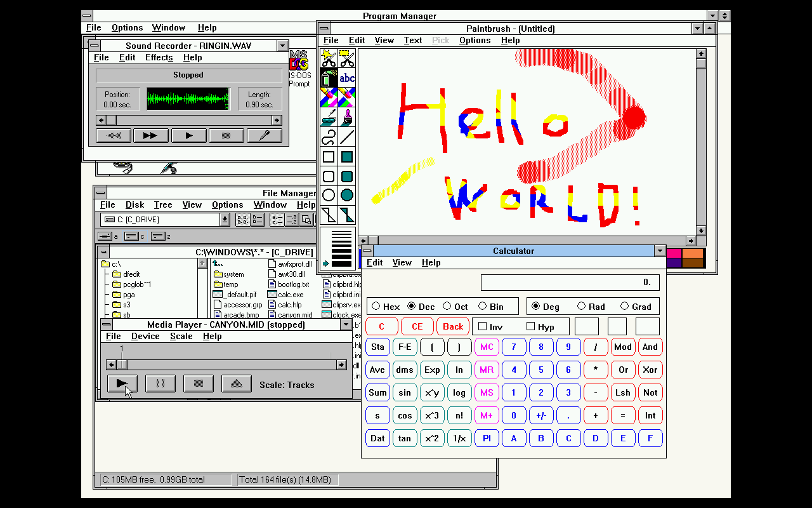Screen dimensions: 812x508
Task: Open Calculator's control-menu box
Action: 367,251
